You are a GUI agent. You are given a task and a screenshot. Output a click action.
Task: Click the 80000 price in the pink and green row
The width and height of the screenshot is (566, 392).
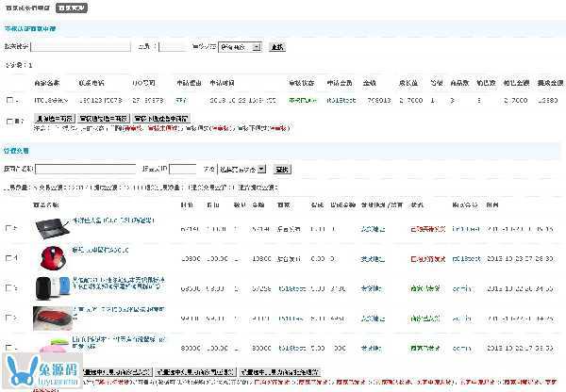tap(191, 348)
